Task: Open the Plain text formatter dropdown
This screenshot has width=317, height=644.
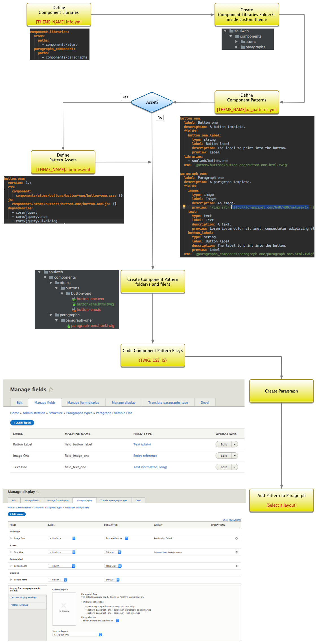Action: (x=113, y=566)
